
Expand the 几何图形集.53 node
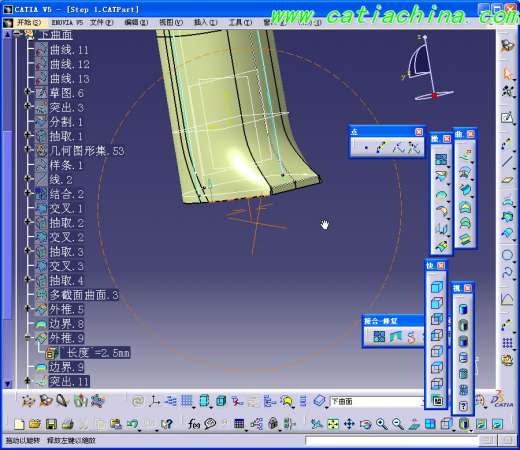pos(28,149)
